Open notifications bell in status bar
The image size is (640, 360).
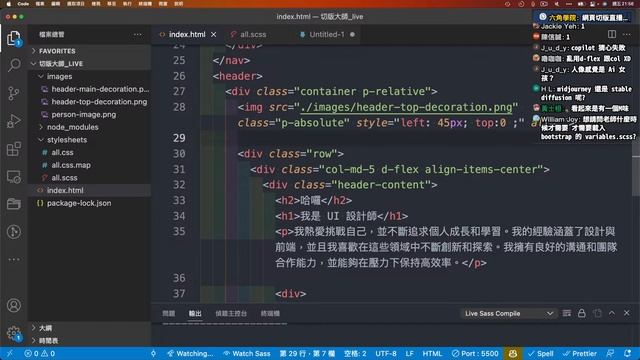627,353
